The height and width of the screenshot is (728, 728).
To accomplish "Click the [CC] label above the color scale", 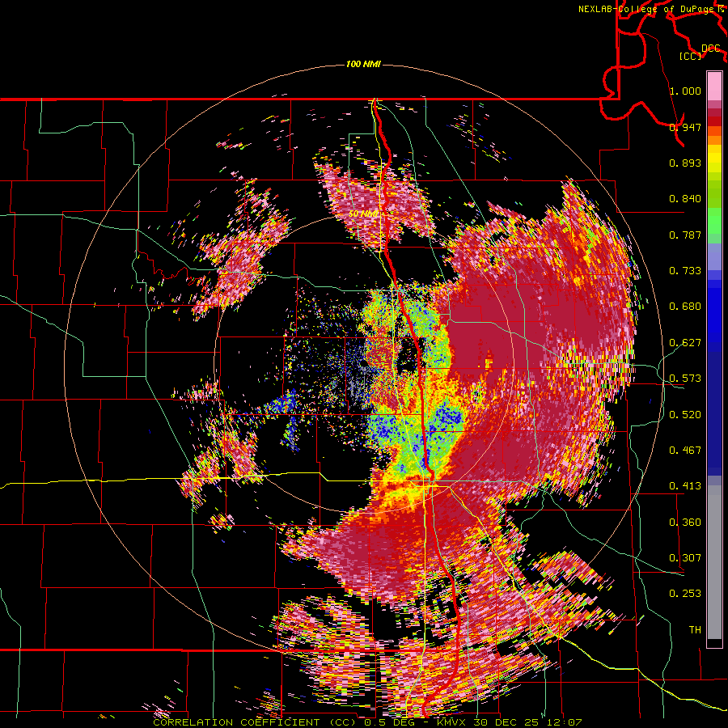I will pos(691,56).
